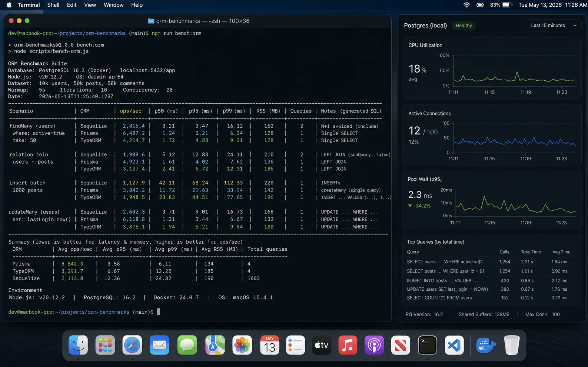
Task: Open the Apple menu
Action: click(9, 5)
